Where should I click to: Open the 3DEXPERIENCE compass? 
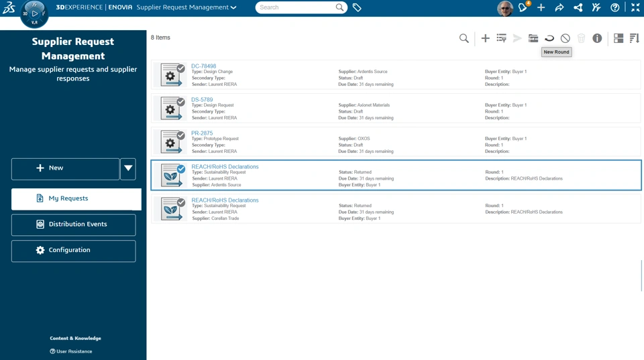pyautogui.click(x=34, y=14)
